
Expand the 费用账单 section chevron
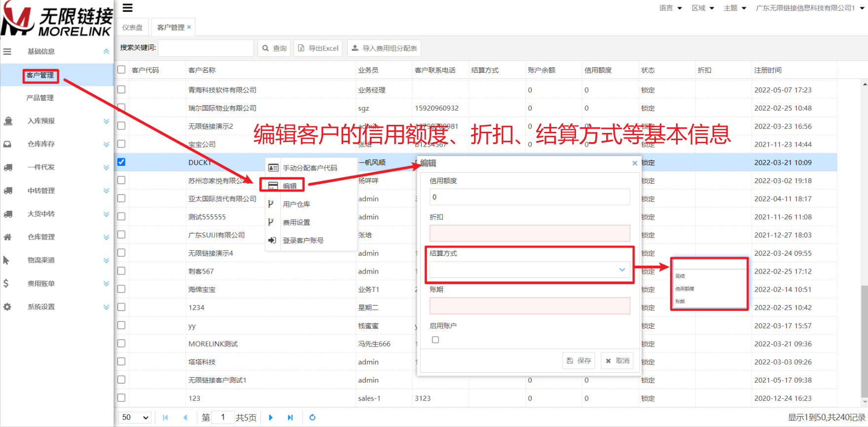pos(106,283)
